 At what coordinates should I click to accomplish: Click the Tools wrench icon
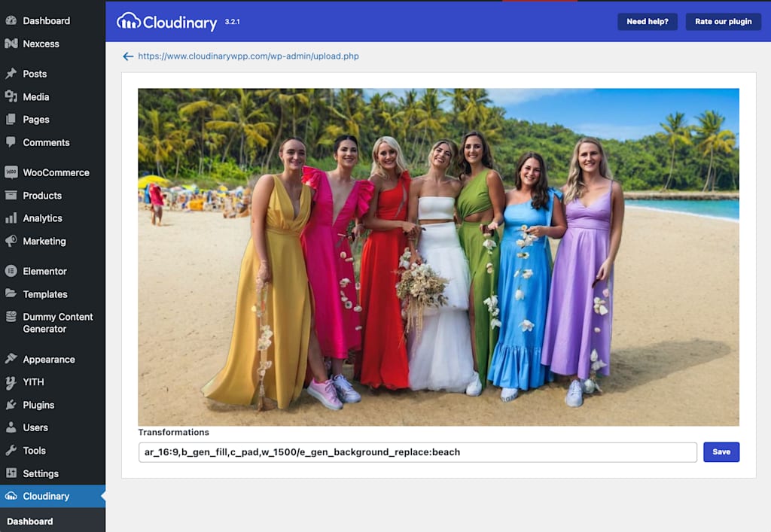tap(11, 451)
